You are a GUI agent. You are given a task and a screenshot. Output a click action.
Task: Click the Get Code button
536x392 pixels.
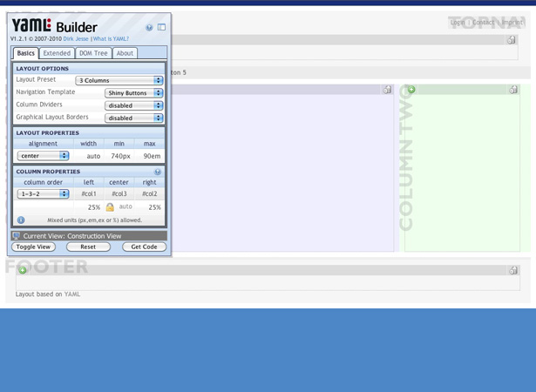coord(145,247)
